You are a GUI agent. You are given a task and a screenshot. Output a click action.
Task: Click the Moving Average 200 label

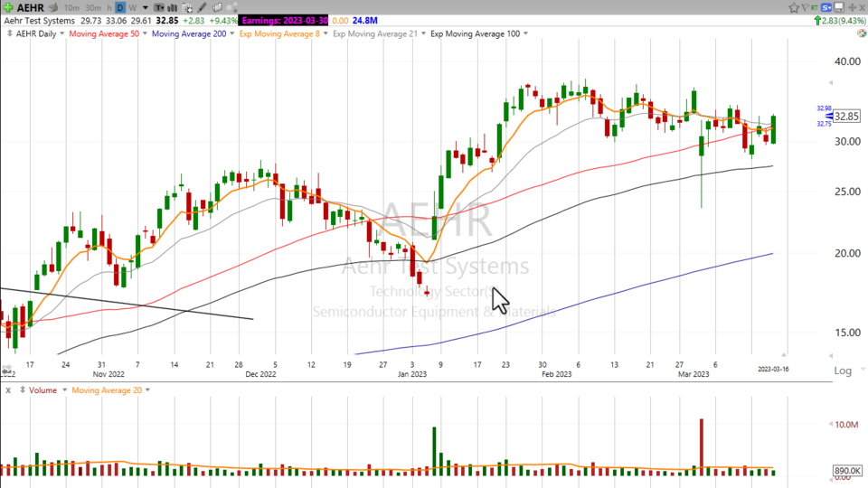[x=189, y=33]
